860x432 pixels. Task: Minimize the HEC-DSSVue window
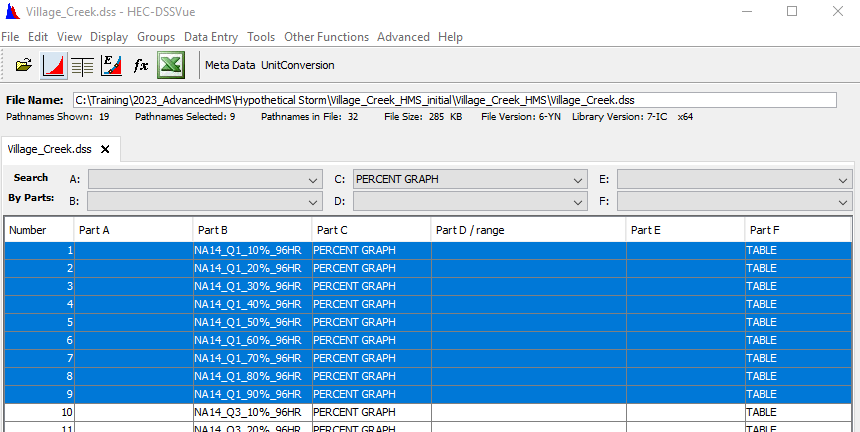click(746, 12)
